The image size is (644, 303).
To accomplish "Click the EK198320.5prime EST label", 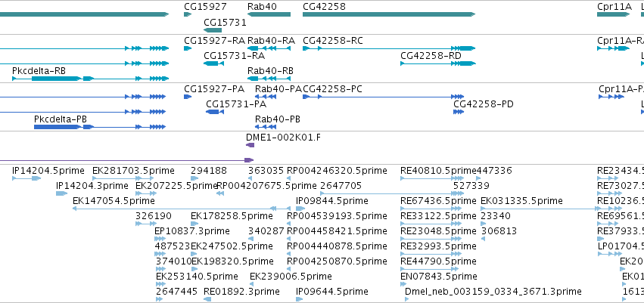I will click(x=232, y=261).
